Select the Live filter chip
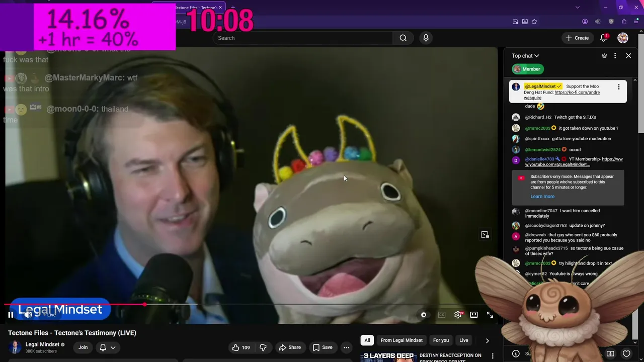The height and width of the screenshot is (362, 644). (x=464, y=340)
